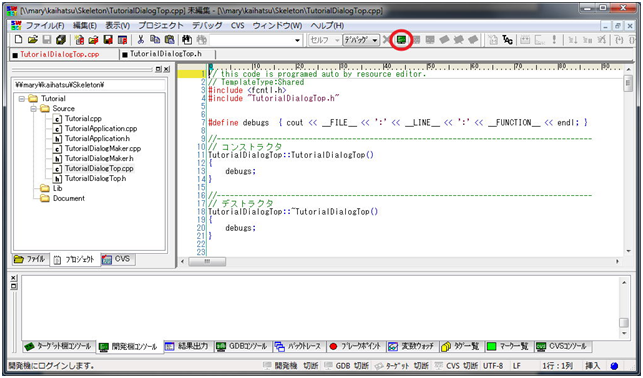
Task: Click the Open file folder icon
Action: pyautogui.click(x=33, y=40)
